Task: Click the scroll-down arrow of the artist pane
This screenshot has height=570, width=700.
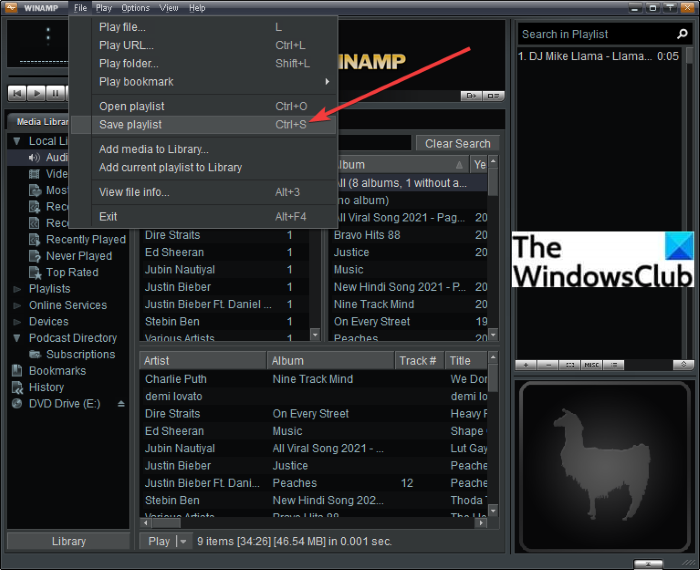Action: pos(315,334)
